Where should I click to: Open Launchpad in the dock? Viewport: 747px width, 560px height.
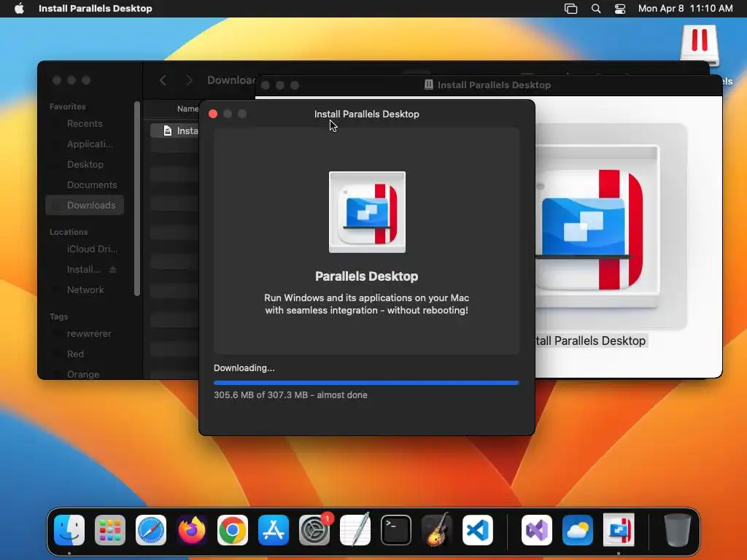[110, 530]
